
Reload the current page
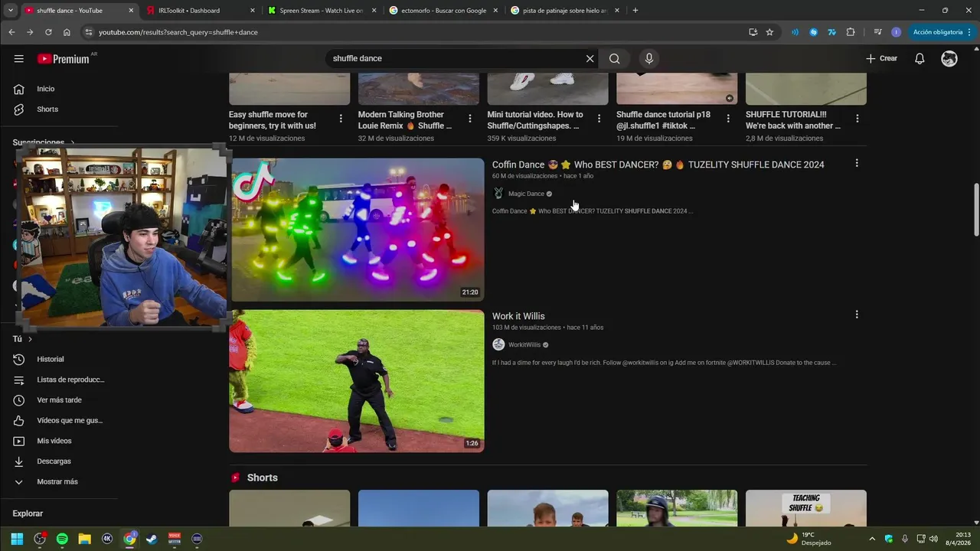48,32
